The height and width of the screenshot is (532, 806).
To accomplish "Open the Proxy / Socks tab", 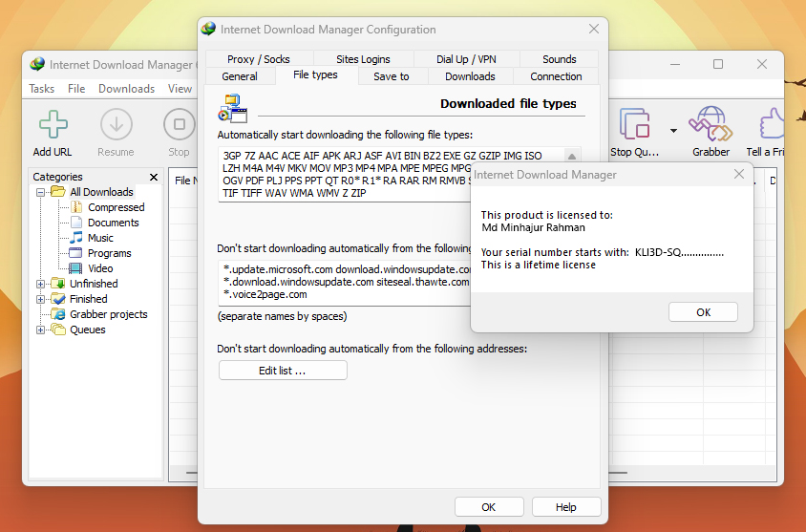I will (258, 59).
